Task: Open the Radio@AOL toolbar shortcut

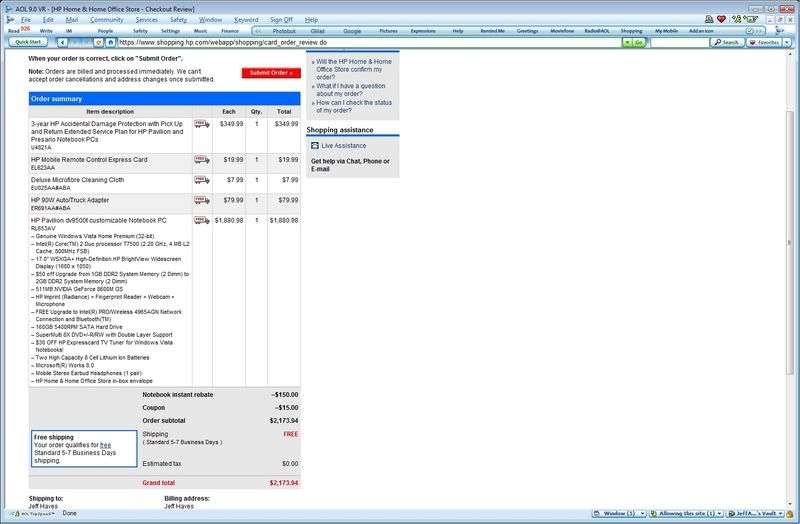Action: point(597,31)
